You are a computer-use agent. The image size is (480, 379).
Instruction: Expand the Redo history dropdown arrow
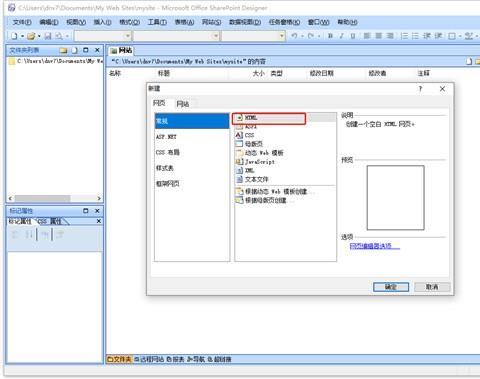tap(319, 36)
